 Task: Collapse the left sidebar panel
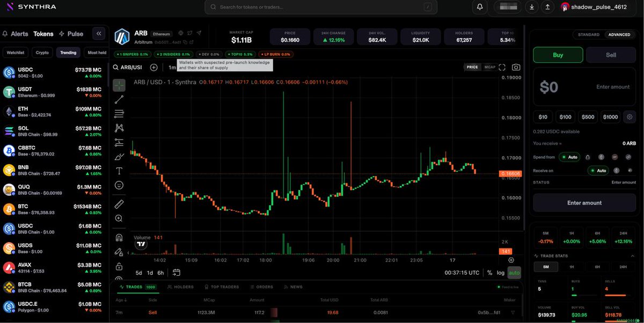coord(99,33)
